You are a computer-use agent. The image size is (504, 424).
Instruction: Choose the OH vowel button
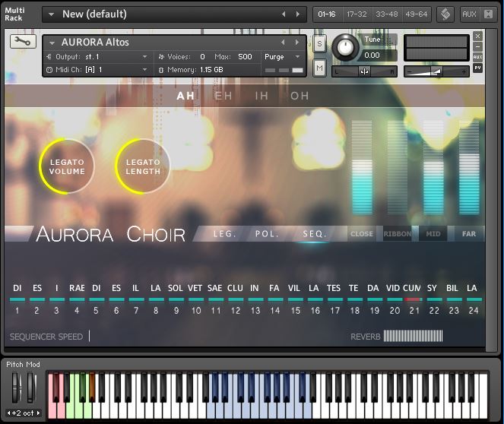pos(300,96)
